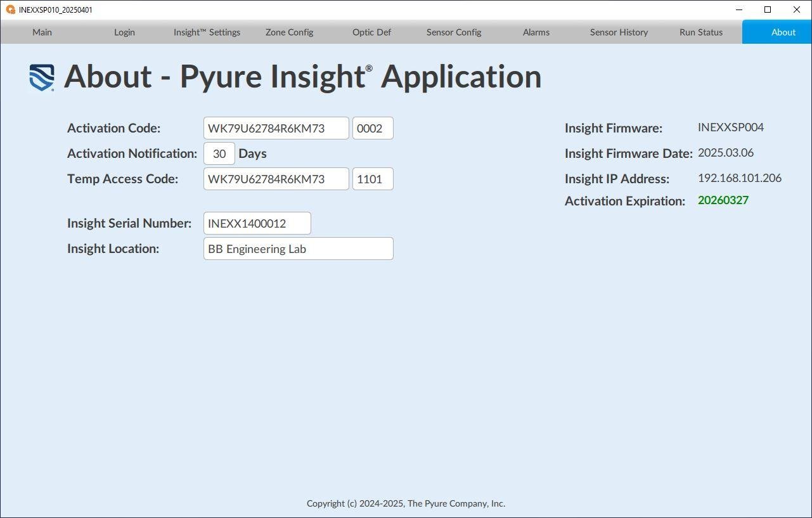Click the About - Pyure Insight Application heading

tap(303, 77)
